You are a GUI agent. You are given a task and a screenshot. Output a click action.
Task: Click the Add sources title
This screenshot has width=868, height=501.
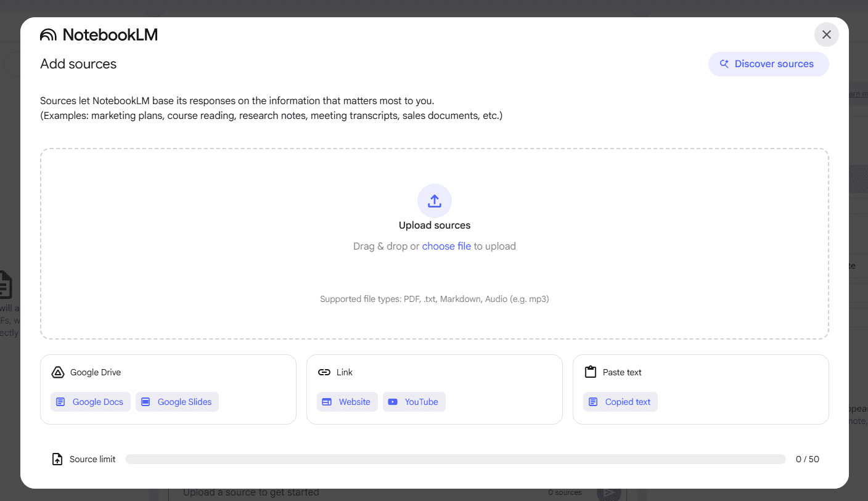coord(78,64)
